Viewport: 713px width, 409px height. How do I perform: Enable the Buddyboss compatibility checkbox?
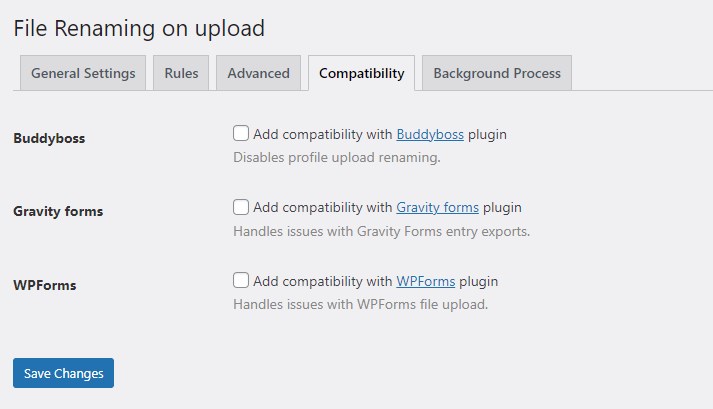pyautogui.click(x=241, y=133)
